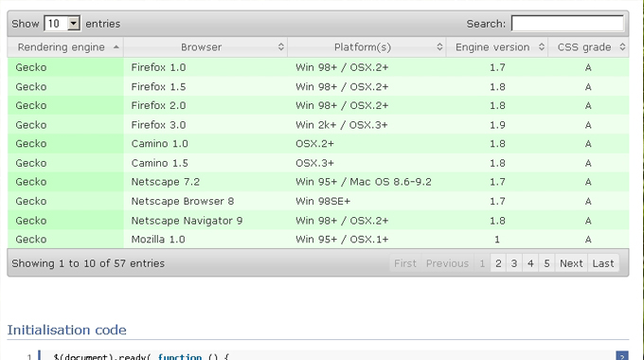Viewport: 644px width, 360px height.
Task: Open the Show entries count dropdown
Action: coord(62,24)
